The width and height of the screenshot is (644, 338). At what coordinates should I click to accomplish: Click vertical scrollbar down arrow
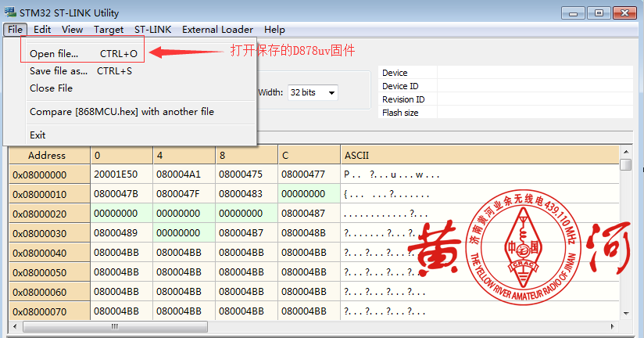click(x=626, y=314)
